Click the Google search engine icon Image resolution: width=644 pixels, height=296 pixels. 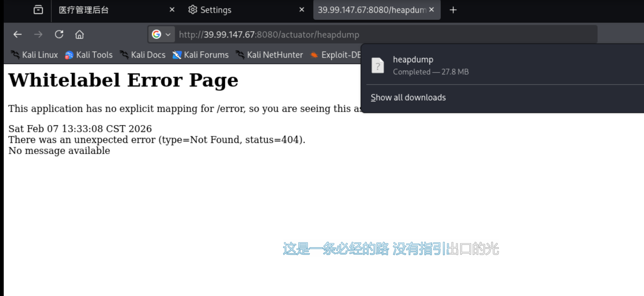click(156, 35)
